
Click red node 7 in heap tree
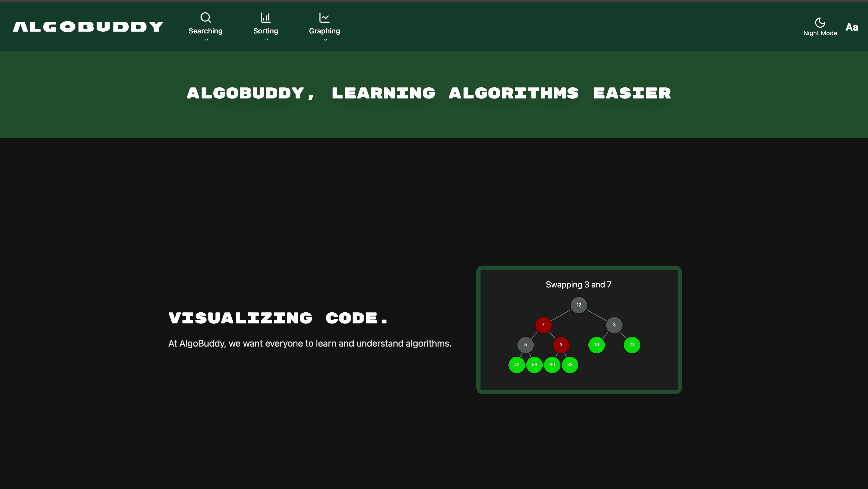point(543,325)
